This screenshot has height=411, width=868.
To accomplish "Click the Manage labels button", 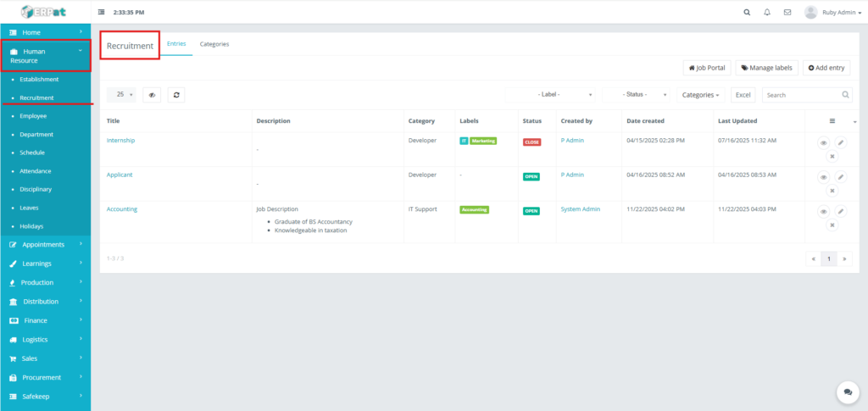I will pos(766,67).
